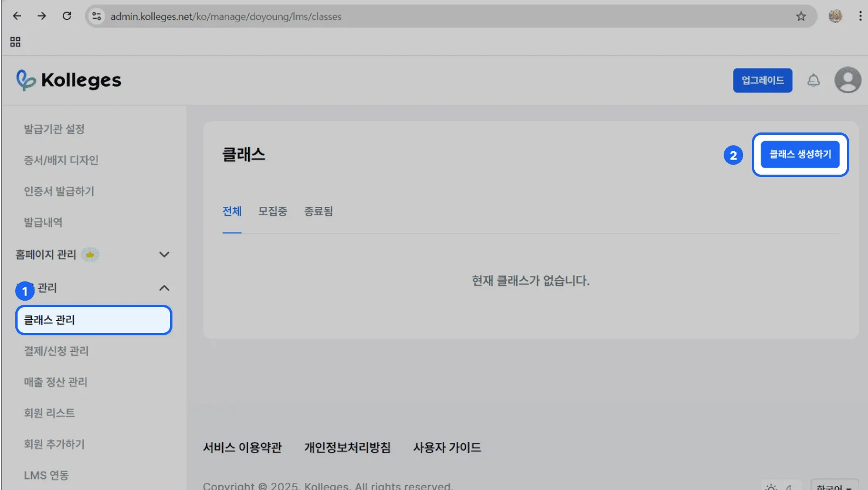Expand the 홈페이지 관리 section chevron
The image size is (868, 490).
(164, 254)
